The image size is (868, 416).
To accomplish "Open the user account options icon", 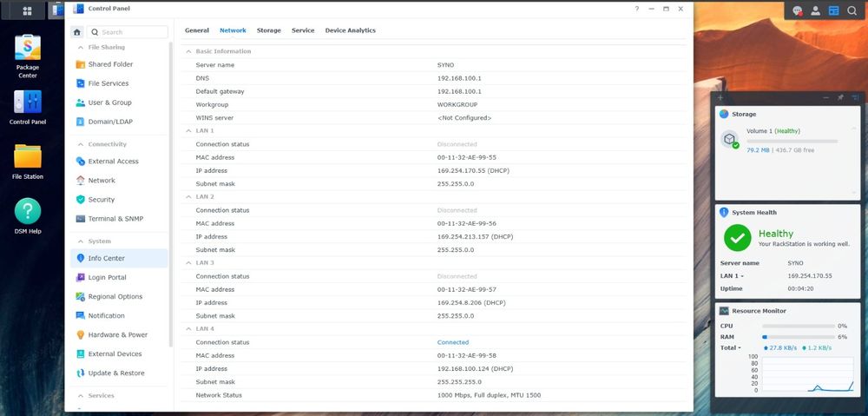I will 815,10.
